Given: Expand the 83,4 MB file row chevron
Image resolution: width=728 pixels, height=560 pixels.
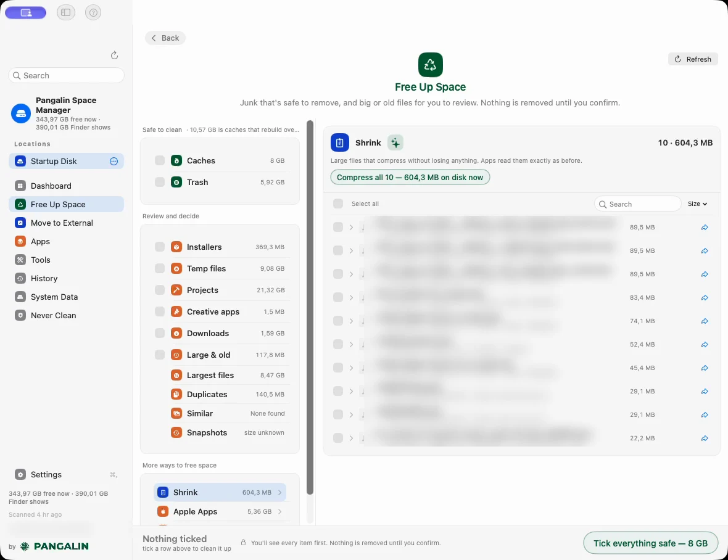Looking at the screenshot, I should click(351, 297).
